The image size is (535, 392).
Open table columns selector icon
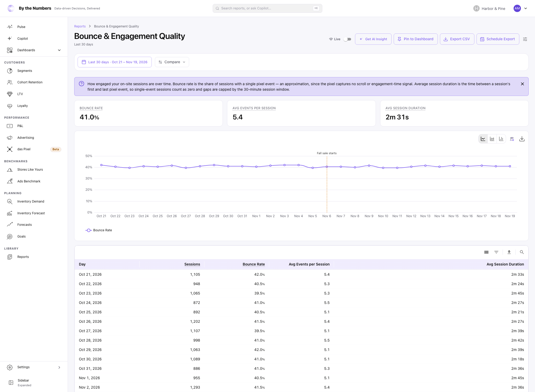coord(486,252)
